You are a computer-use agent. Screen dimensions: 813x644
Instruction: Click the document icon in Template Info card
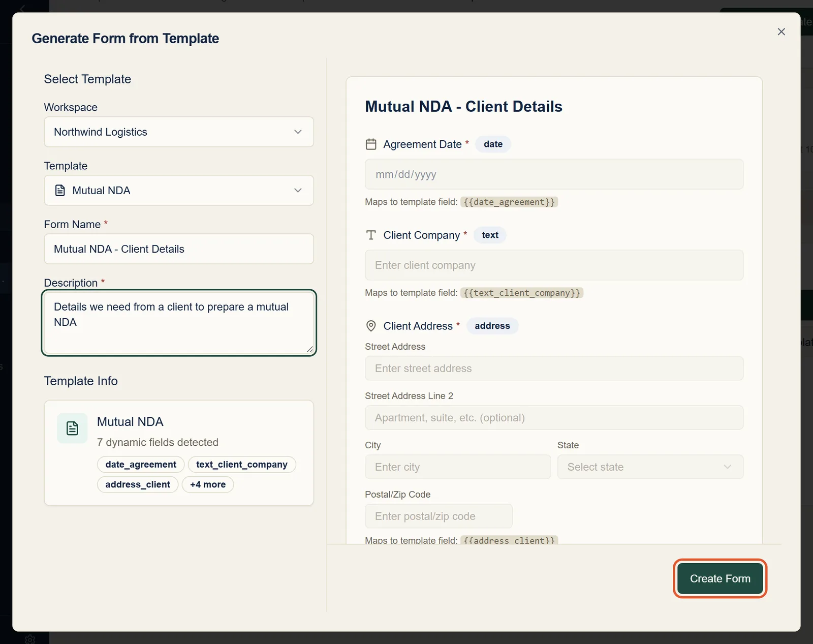coord(72,428)
